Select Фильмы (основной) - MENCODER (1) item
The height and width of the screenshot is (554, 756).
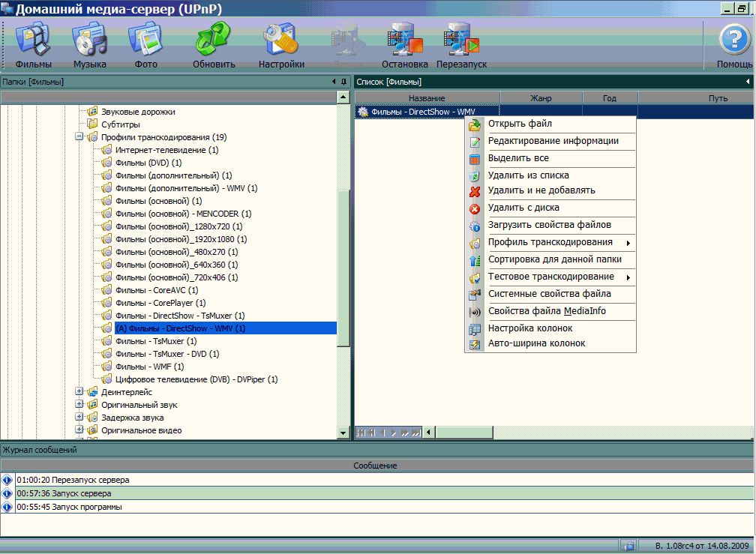(x=183, y=214)
